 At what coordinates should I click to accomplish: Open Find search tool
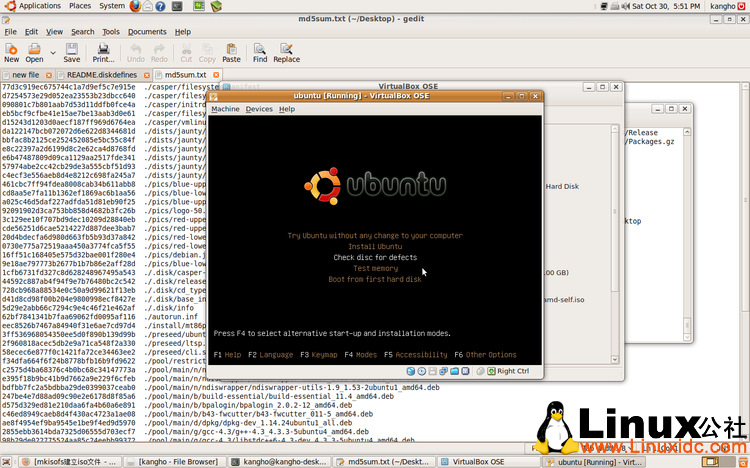(x=260, y=53)
